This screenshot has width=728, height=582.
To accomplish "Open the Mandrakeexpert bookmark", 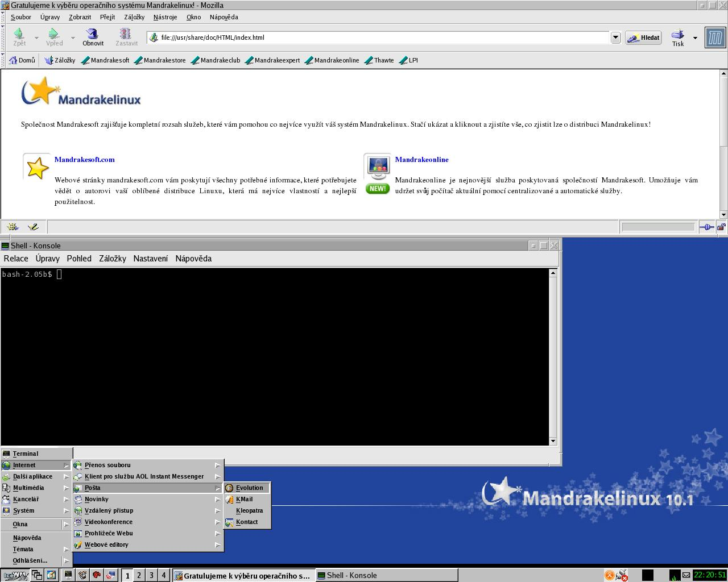I will click(x=272, y=60).
